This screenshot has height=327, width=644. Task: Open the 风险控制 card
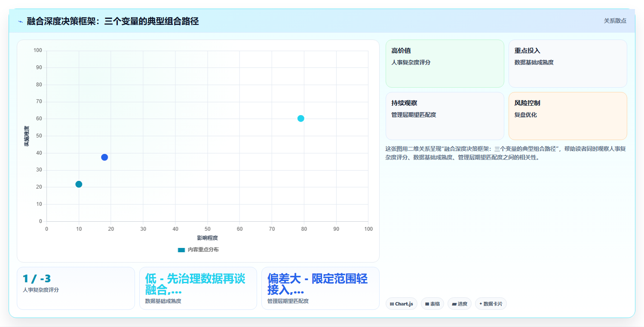(x=568, y=116)
